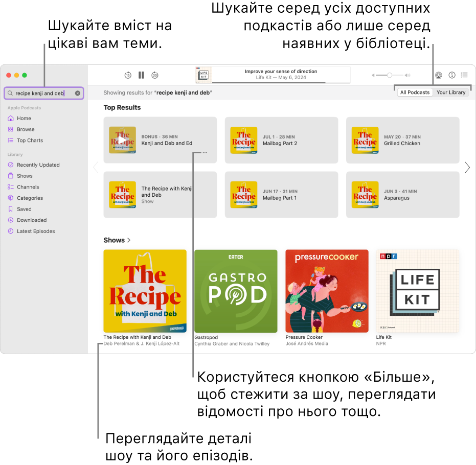Click the Gastropod title link
The image size is (476, 465).
tap(206, 337)
